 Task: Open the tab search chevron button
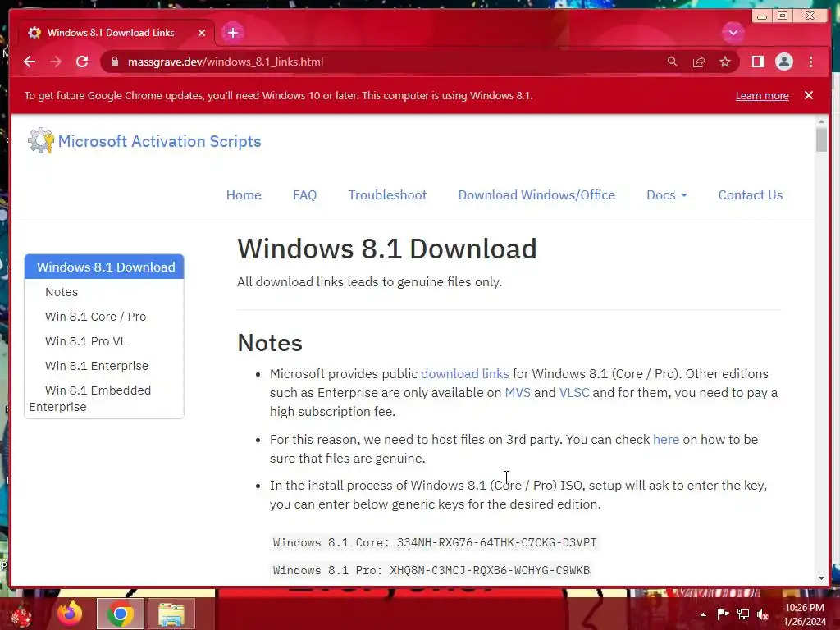[733, 33]
